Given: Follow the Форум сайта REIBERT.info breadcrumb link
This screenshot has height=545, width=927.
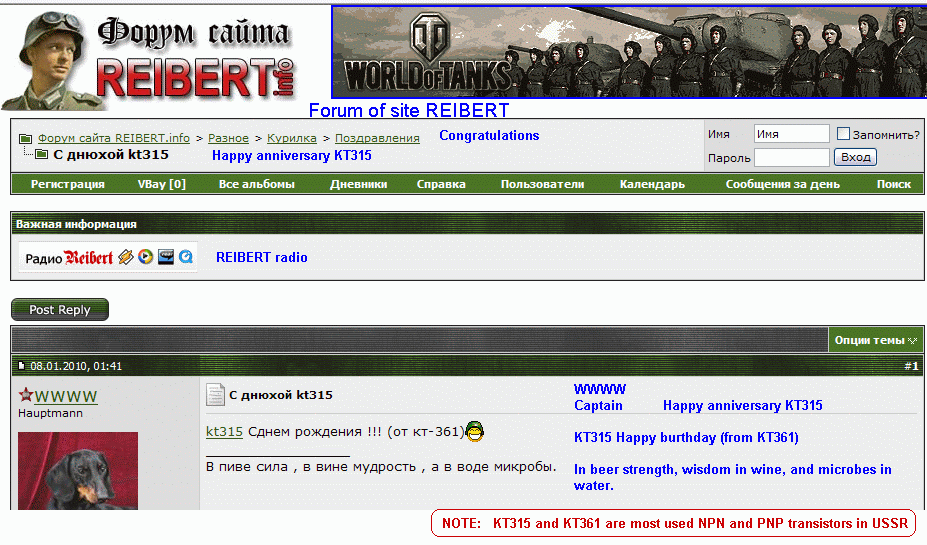Looking at the screenshot, I should [x=114, y=138].
